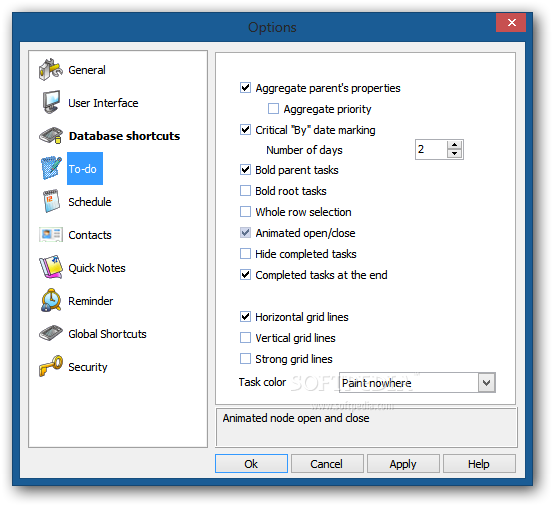Viewport: 553px width, 506px height.
Task: Disable Bold parent tasks
Action: click(245, 170)
